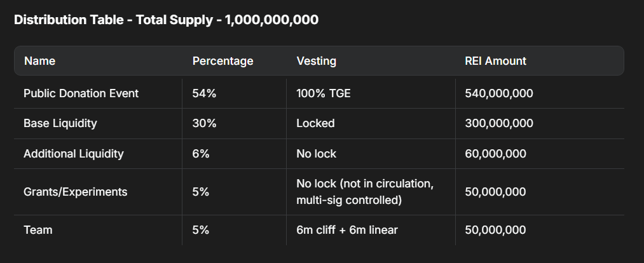Click the Distribution Table heading text

coord(166,20)
